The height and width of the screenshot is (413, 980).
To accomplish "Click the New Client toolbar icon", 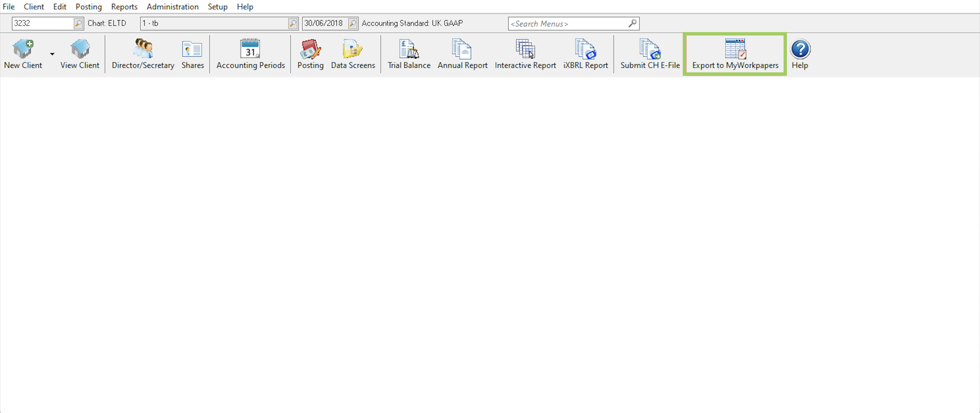I will (23, 54).
